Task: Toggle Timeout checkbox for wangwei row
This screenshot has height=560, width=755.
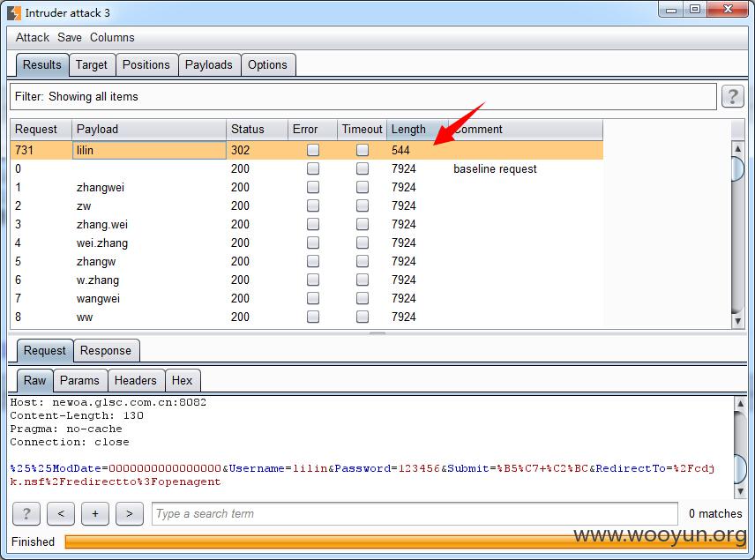Action: [363, 299]
